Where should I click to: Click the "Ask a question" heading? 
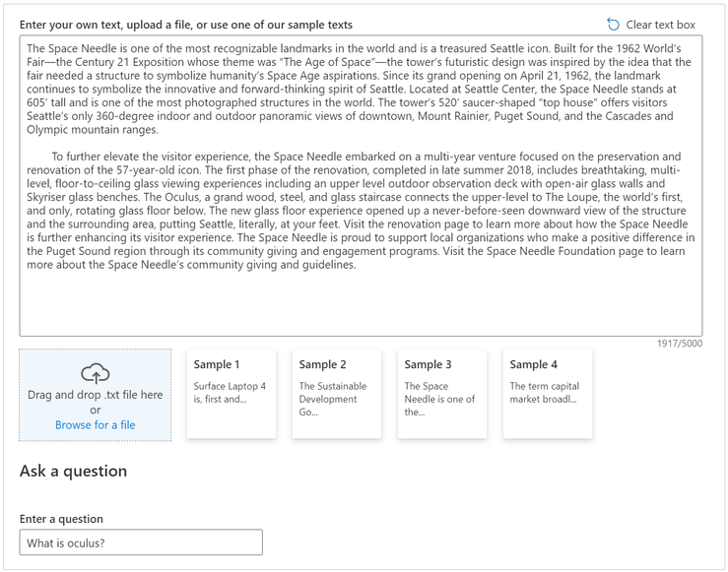(73, 471)
